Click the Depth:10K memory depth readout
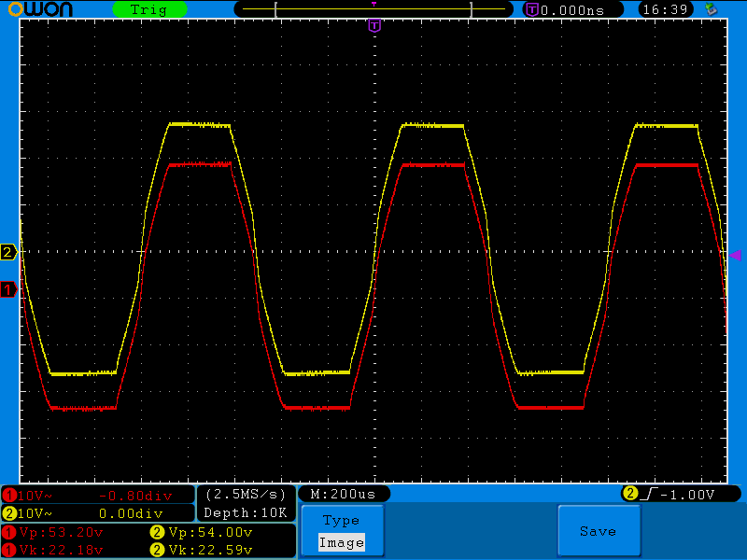The image size is (747, 560). click(x=246, y=512)
